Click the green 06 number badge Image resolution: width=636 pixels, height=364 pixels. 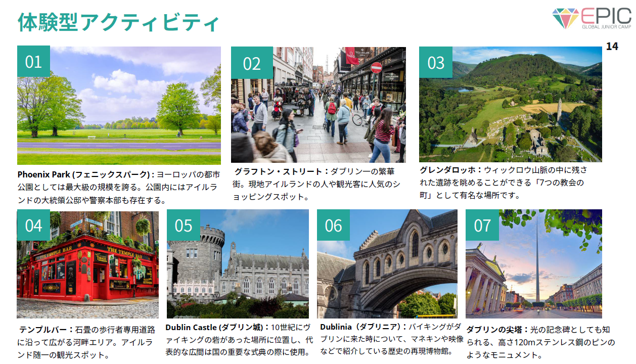pos(333,225)
